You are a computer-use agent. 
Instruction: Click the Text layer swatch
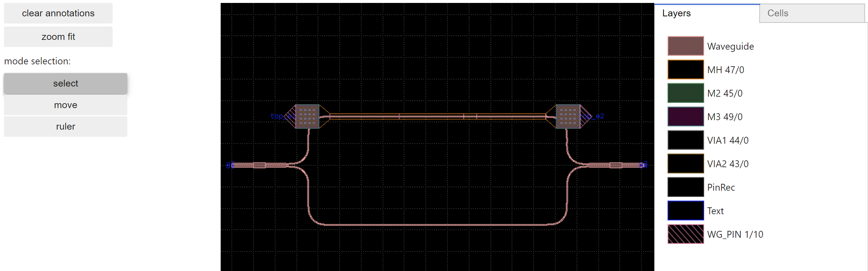coord(686,211)
